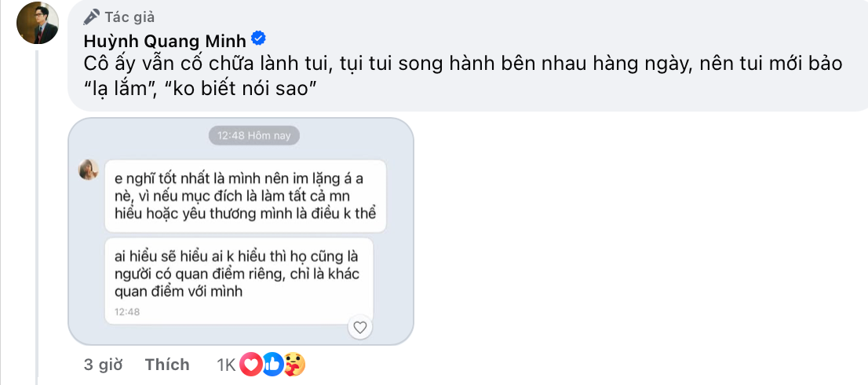Viewport: 868px width, 385px height.
Task: Click the care hug emoji reaction
Action: point(294,365)
